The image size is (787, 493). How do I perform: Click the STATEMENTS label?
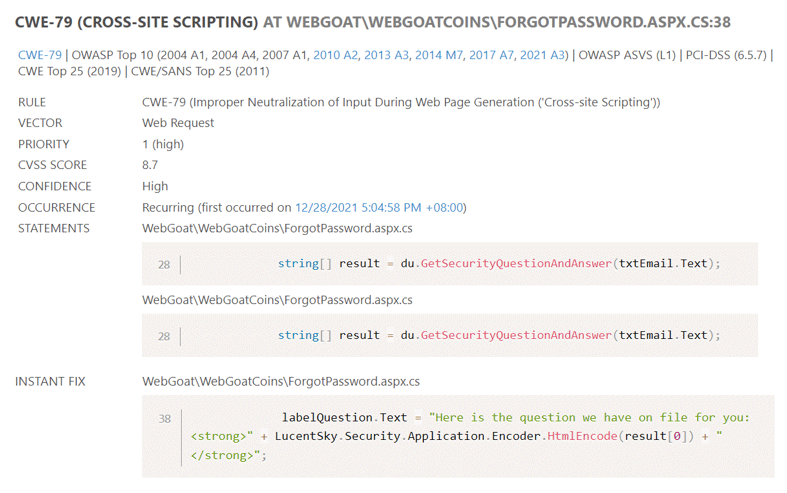[53, 229]
